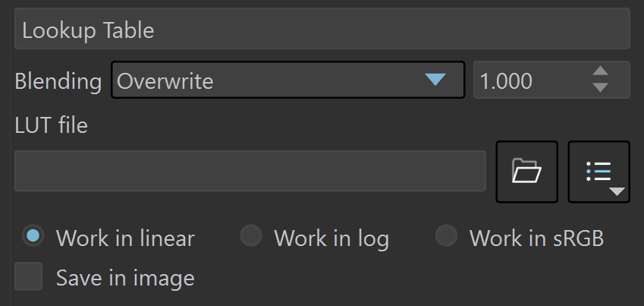Click the "Work in sRGB" label text
The width and height of the screenshot is (644, 306).
point(536,238)
